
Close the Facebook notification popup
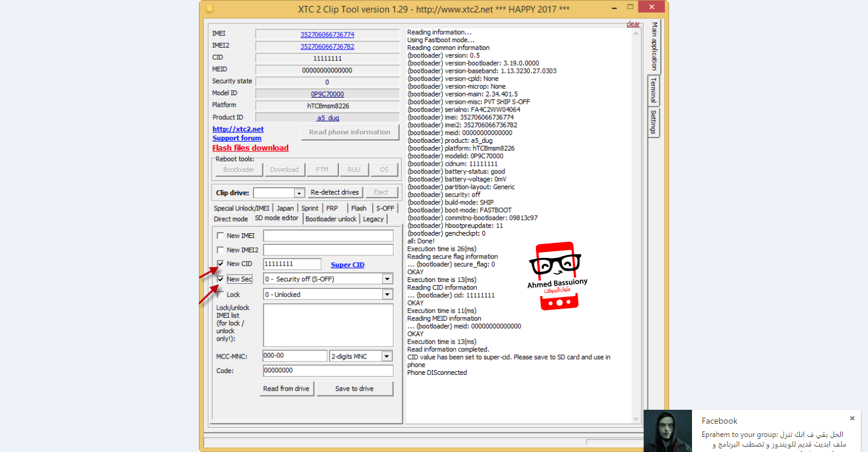coord(852,418)
